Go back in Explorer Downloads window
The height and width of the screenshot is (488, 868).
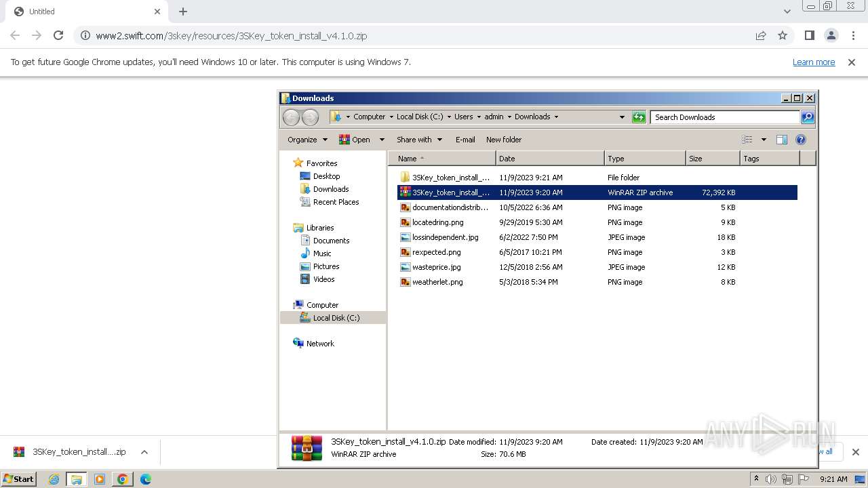coord(291,117)
